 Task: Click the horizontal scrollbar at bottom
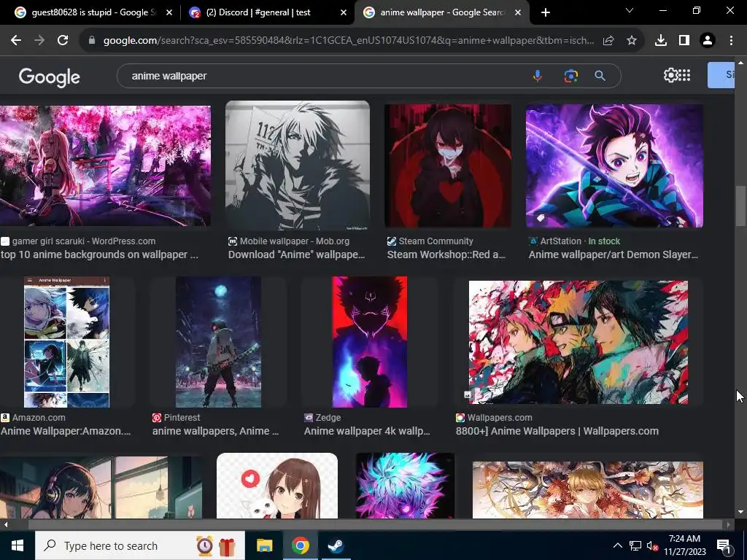[376, 525]
